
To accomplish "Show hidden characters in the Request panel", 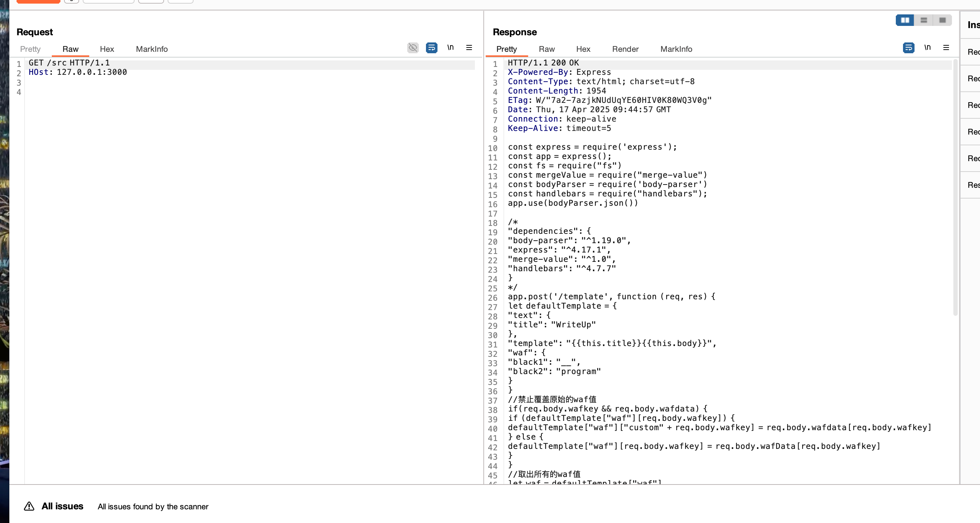I will [x=413, y=47].
